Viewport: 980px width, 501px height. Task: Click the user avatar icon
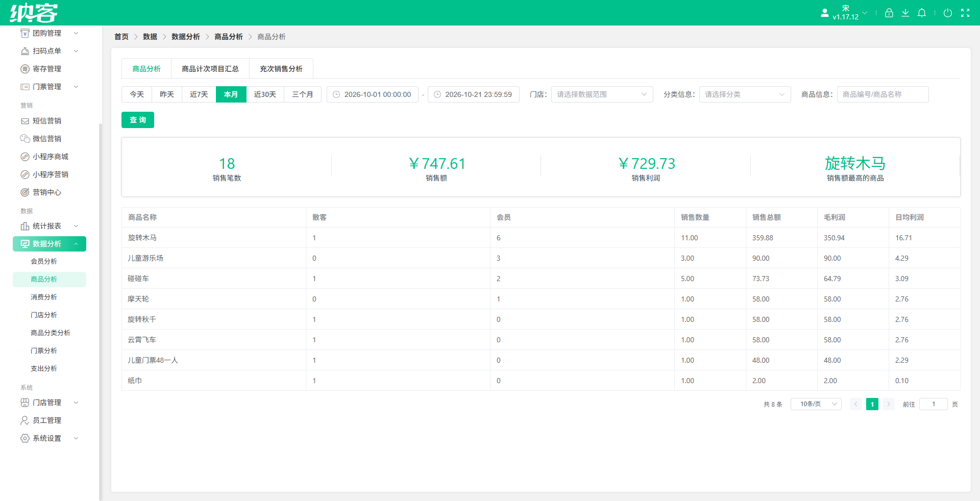click(825, 13)
